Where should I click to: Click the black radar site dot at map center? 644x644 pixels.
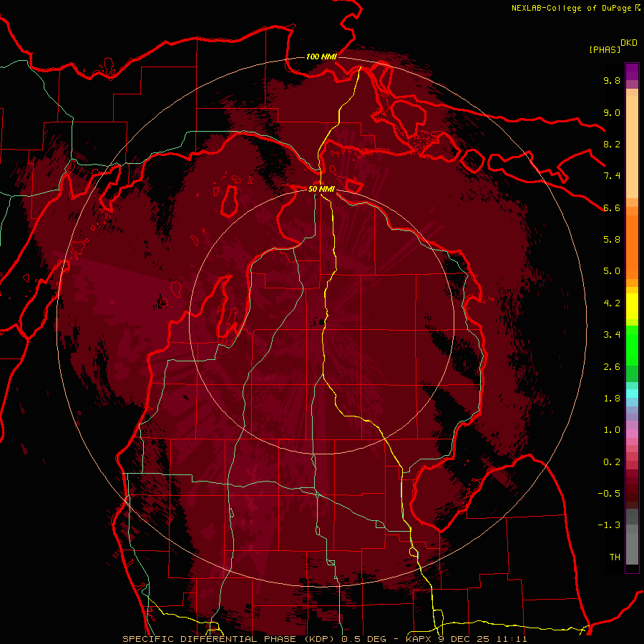[321, 323]
